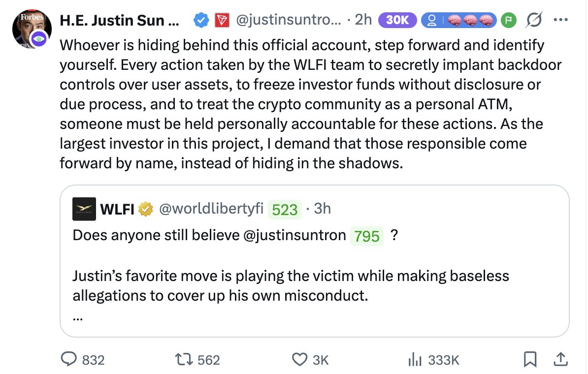Like the post with the heart
This screenshot has width=588, height=374.
click(300, 360)
